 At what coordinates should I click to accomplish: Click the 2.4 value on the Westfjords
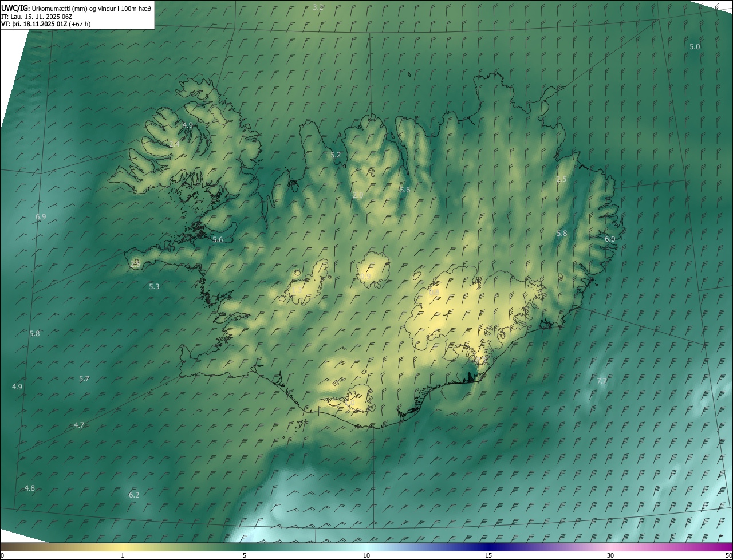point(174,144)
